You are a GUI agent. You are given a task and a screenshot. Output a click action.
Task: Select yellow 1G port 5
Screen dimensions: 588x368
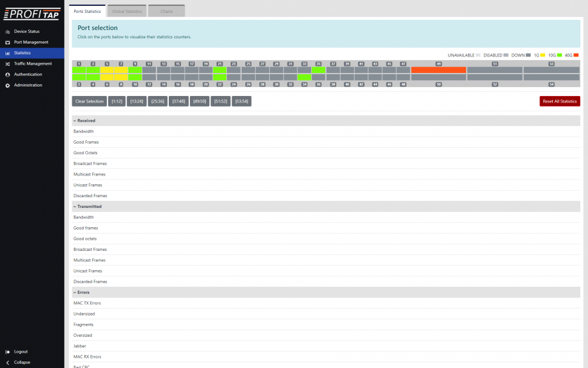(x=107, y=69)
